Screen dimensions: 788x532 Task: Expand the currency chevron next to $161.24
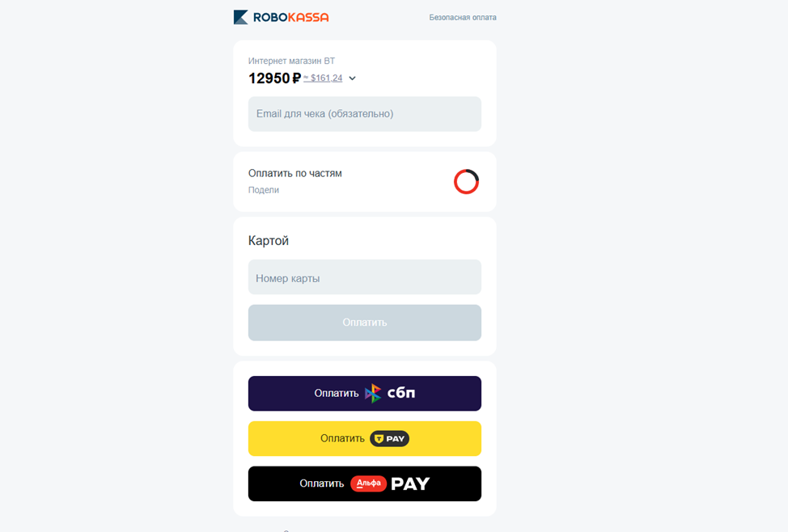click(352, 78)
